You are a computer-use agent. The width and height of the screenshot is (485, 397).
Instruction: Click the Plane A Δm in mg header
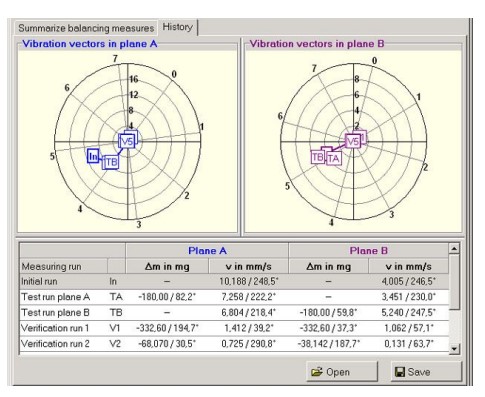click(167, 266)
